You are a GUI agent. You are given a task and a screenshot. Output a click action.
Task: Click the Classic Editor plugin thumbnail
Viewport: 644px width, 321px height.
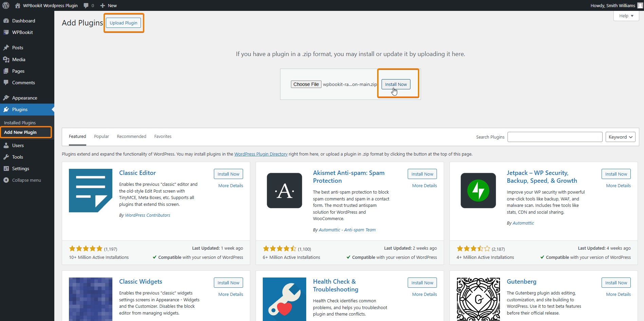click(90, 191)
